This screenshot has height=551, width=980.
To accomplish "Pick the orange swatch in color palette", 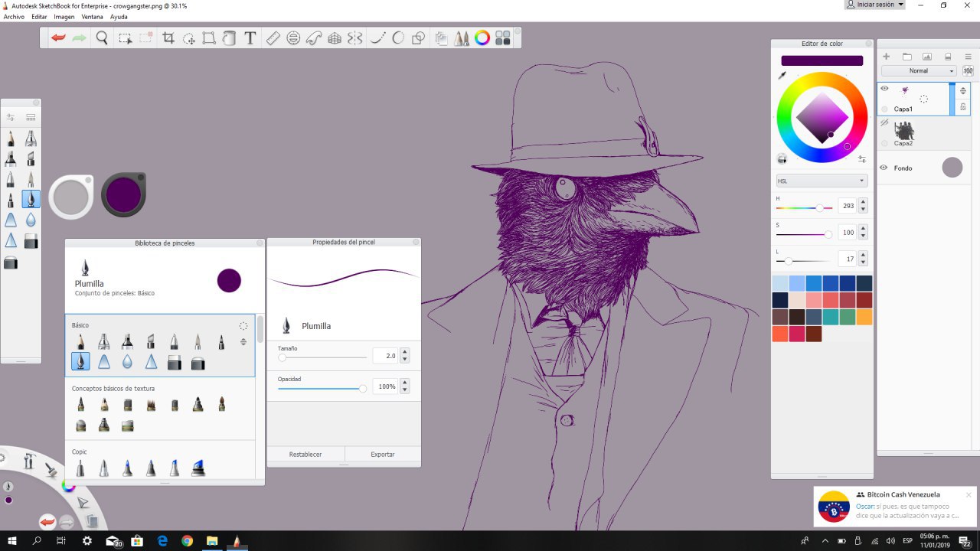I will coord(864,317).
